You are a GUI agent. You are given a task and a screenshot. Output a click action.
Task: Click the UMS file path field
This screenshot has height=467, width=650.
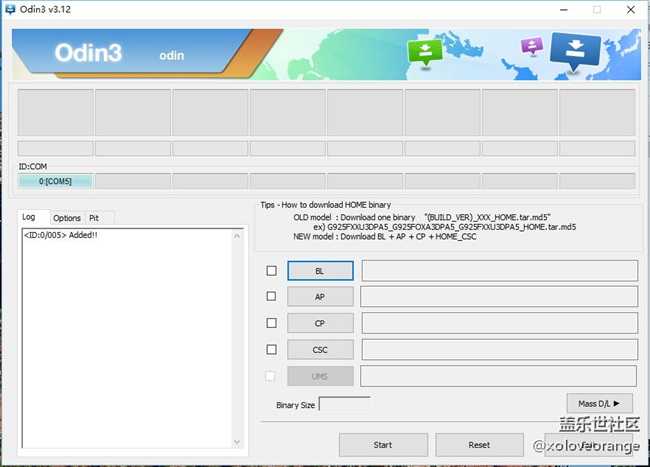499,376
